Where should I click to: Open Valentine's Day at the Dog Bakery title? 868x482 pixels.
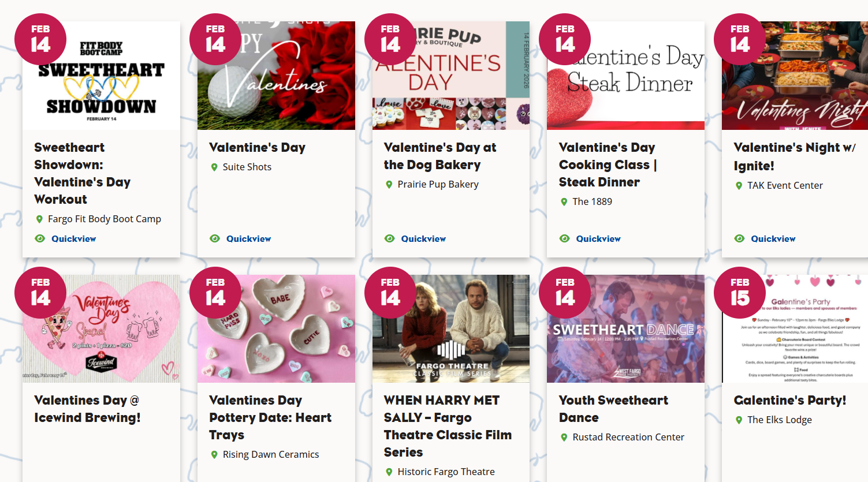439,156
